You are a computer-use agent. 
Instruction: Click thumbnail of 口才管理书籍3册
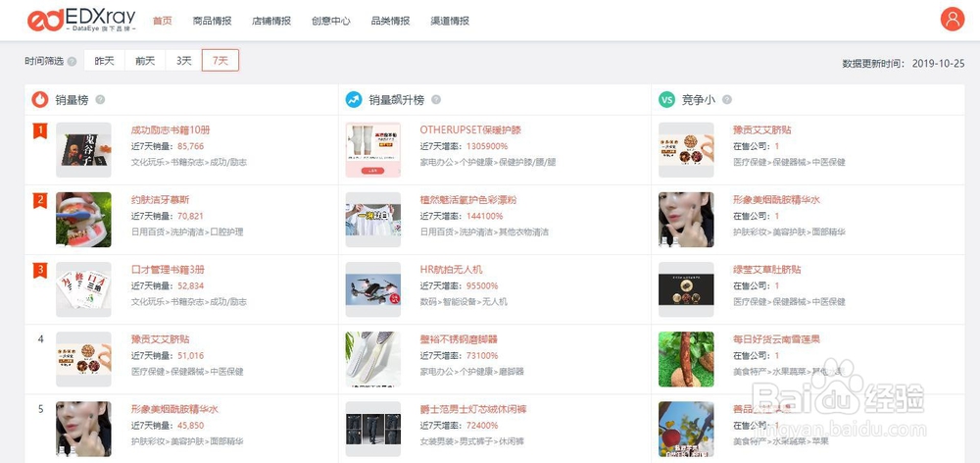83,289
